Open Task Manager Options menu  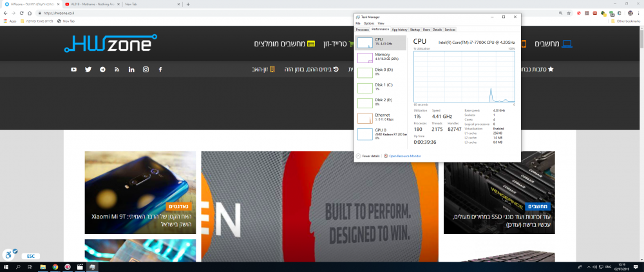point(369,23)
